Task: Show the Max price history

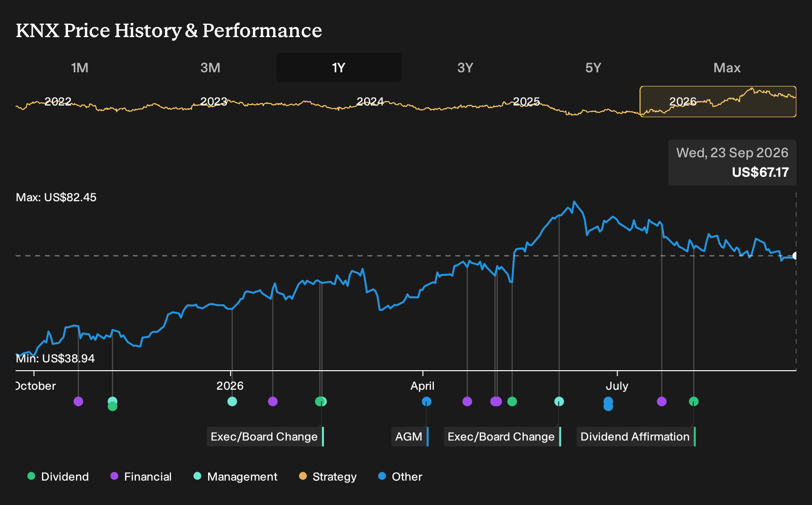Action: tap(727, 67)
